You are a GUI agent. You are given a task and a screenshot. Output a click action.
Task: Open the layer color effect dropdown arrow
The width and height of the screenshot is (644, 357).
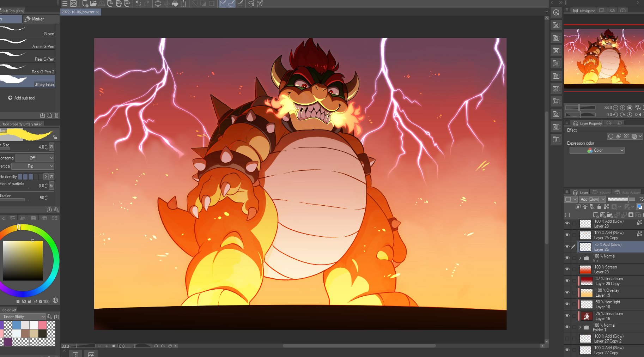pos(640,136)
